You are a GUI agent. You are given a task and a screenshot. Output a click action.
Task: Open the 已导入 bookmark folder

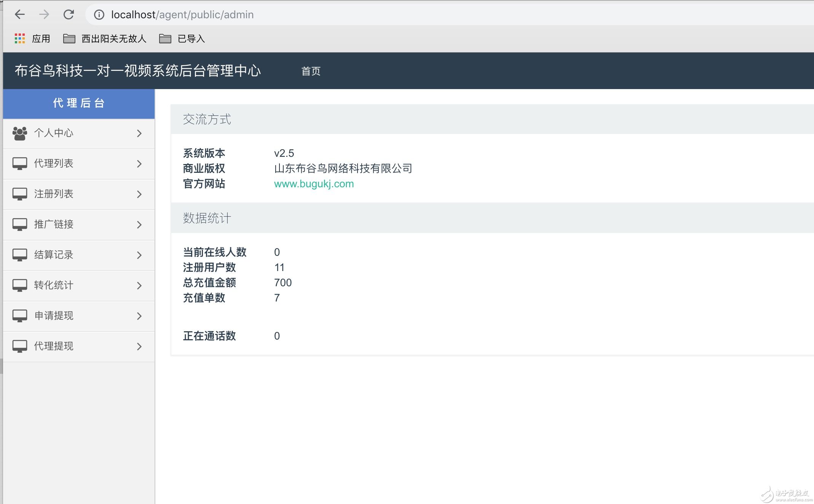pos(182,38)
